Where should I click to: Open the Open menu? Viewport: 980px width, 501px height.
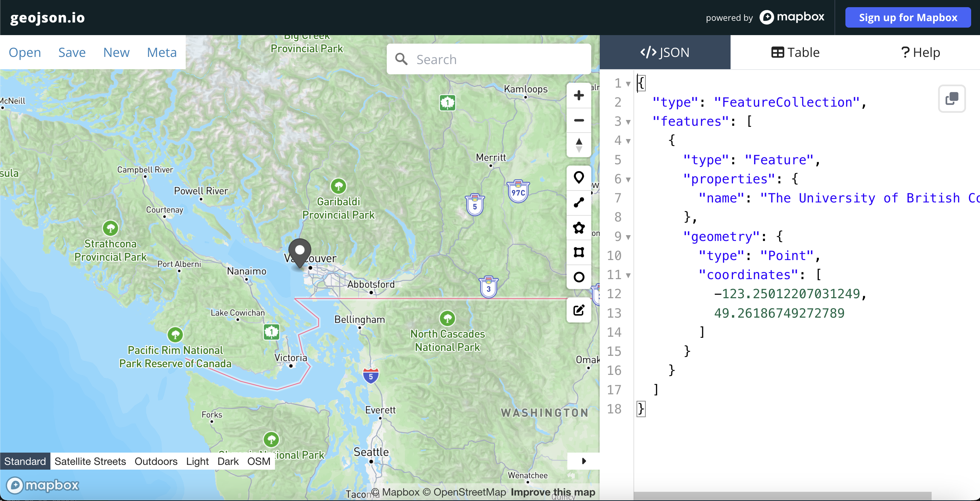click(25, 52)
